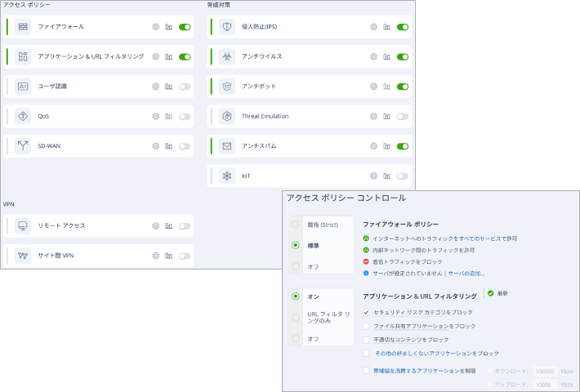Click the antivirus biohazard icon
This screenshot has height=392, width=580.
[x=227, y=56]
